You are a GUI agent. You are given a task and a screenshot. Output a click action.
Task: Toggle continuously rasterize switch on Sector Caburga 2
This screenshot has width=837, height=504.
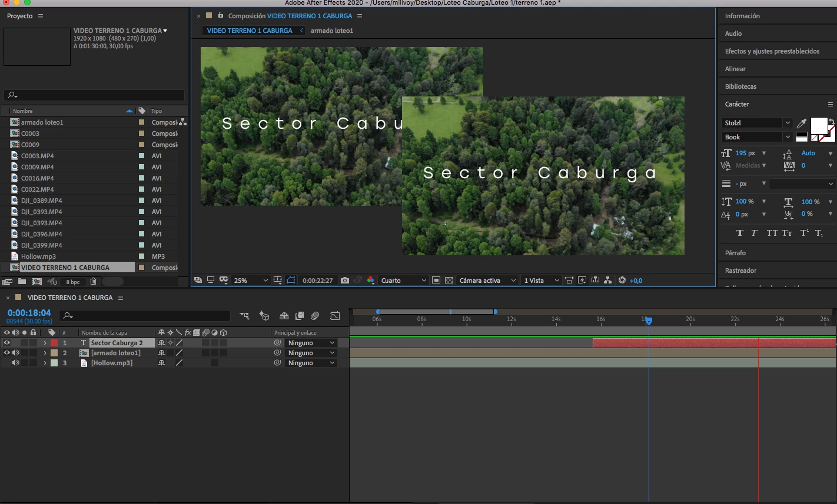[170, 343]
